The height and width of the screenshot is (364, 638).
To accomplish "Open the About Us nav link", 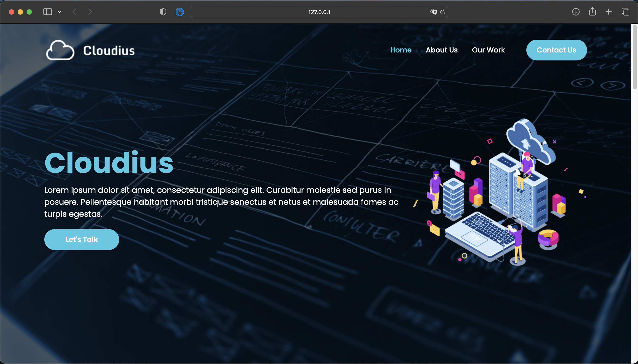I will click(442, 50).
